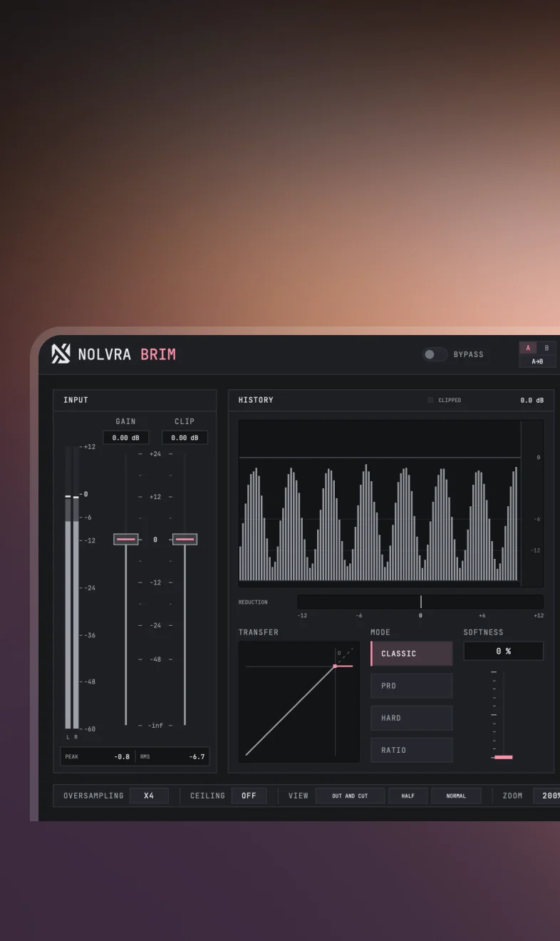Select Pro mode

412,686
